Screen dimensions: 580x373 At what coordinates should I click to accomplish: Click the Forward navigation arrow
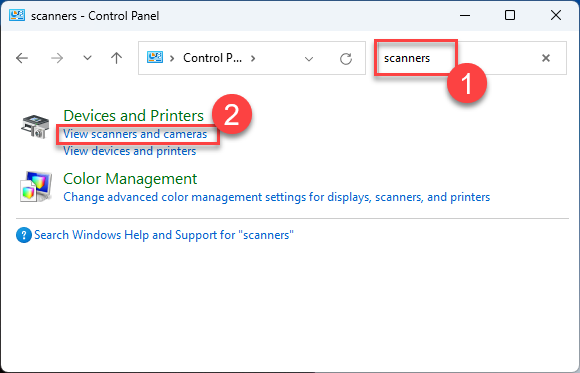(x=57, y=58)
